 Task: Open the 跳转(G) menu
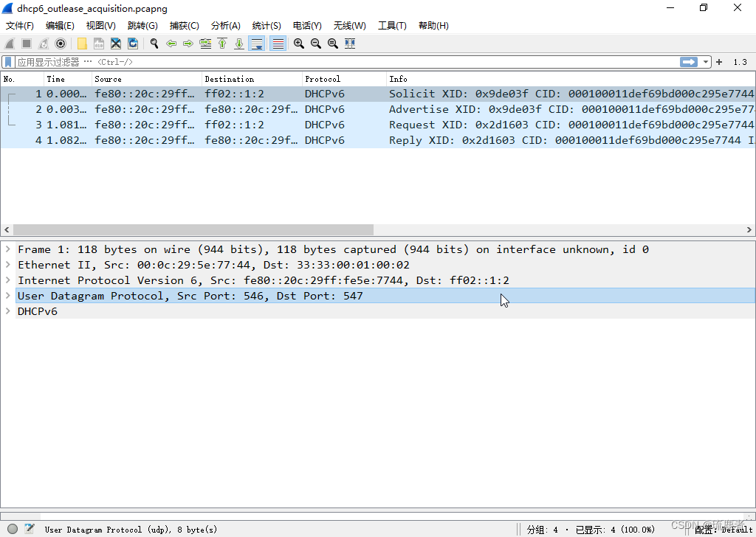142,26
